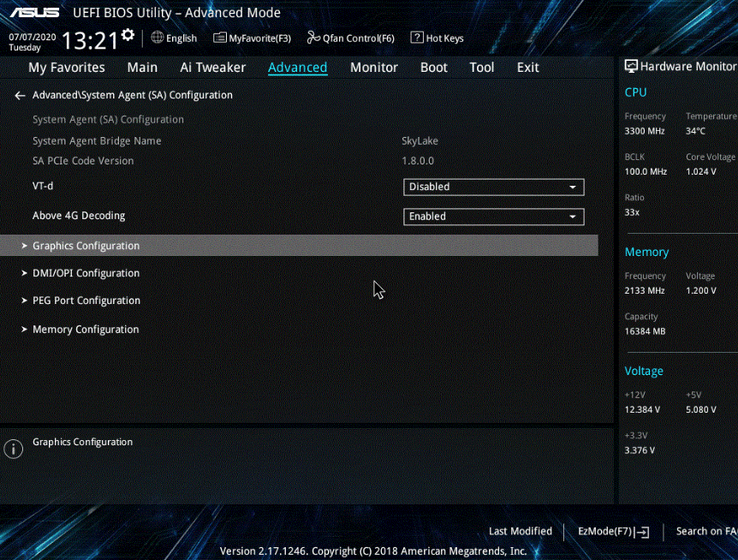
Task: Click the CPU section heading
Action: click(635, 92)
